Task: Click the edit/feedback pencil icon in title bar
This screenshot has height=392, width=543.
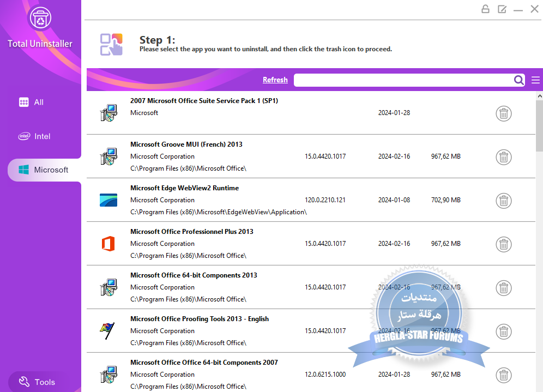Action: click(502, 9)
